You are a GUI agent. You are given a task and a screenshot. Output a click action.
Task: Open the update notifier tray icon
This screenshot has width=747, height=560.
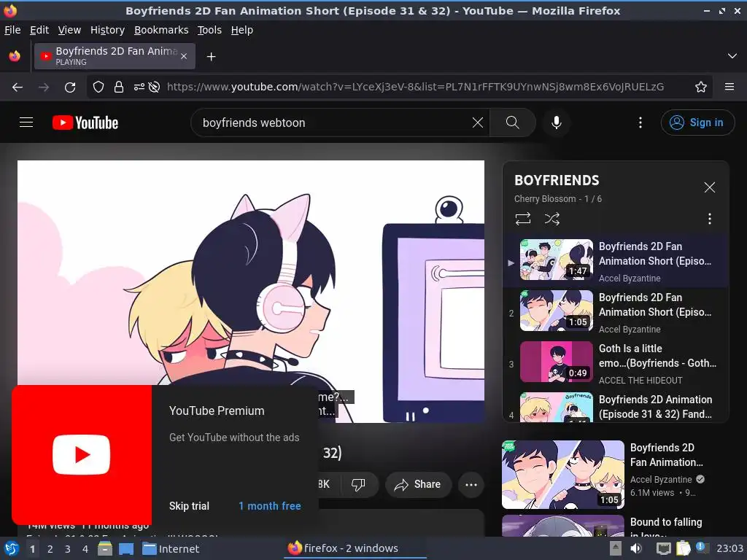point(701,548)
